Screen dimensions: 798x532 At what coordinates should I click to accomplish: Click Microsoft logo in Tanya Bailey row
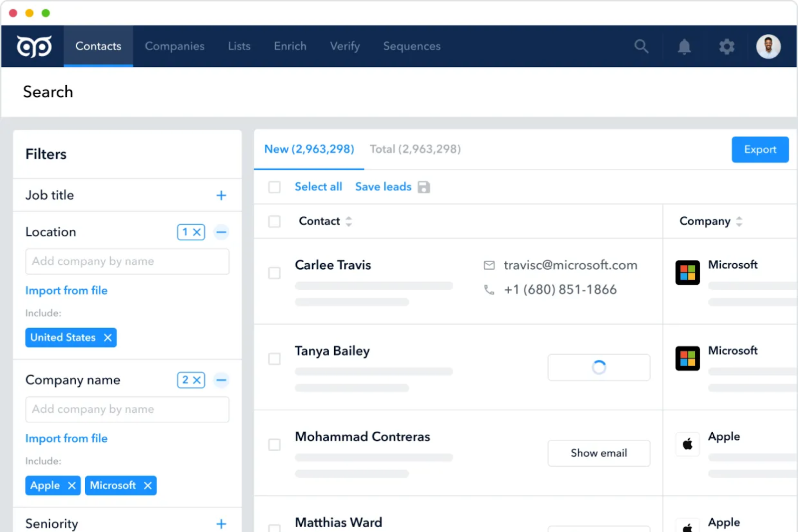(687, 358)
